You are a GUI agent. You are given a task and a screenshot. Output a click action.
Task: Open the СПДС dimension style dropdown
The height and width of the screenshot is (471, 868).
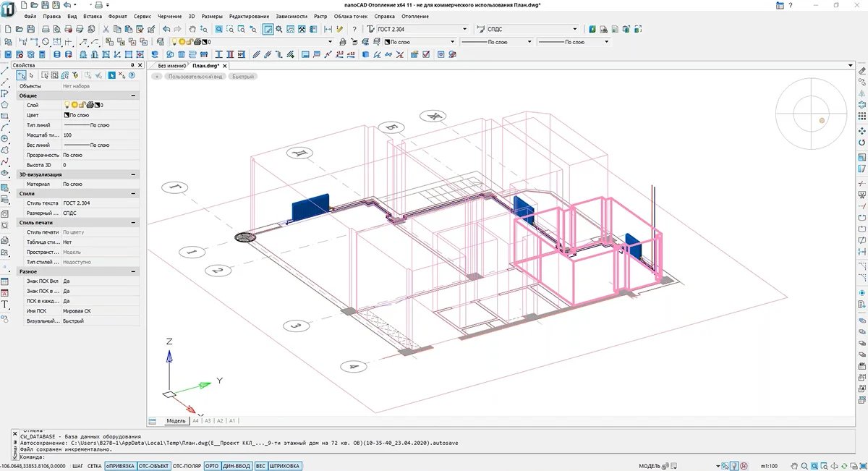575,29
